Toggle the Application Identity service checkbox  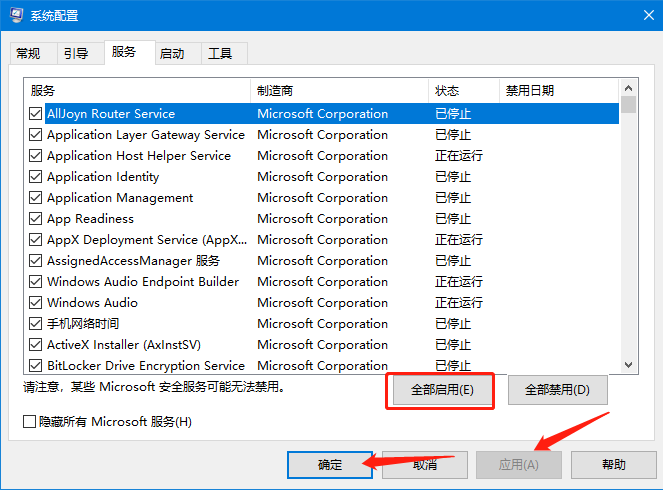pyautogui.click(x=36, y=177)
